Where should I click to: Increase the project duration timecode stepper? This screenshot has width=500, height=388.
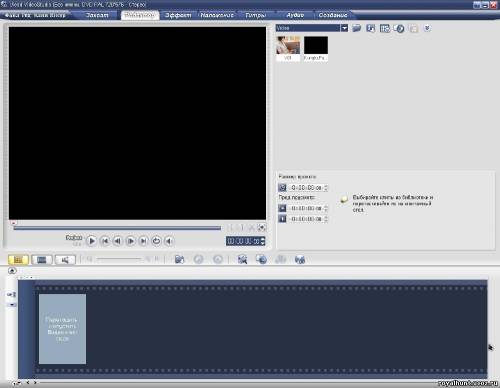click(x=326, y=186)
